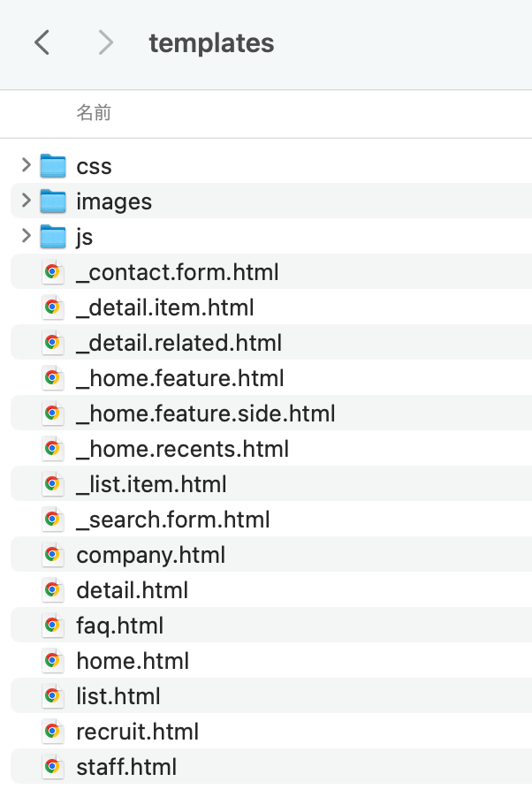Screen dimensions: 532x812
Task: Select the _detail.related.html file
Action: pyautogui.click(x=179, y=343)
